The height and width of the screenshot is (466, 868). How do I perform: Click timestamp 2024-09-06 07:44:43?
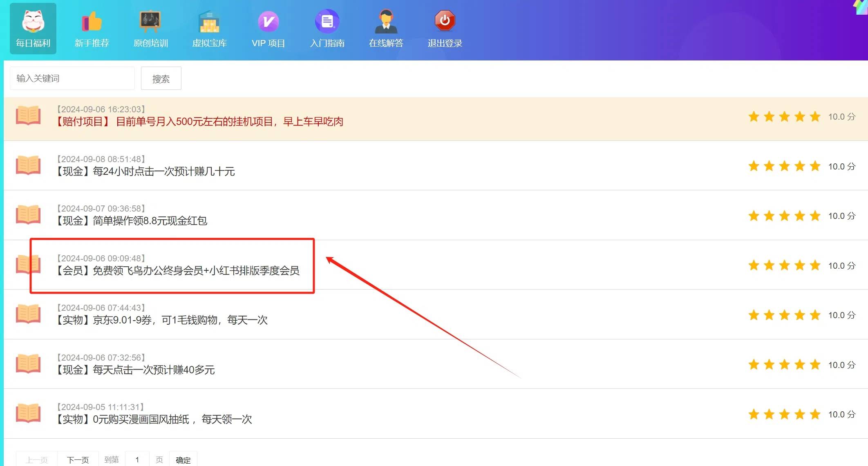pyautogui.click(x=101, y=308)
